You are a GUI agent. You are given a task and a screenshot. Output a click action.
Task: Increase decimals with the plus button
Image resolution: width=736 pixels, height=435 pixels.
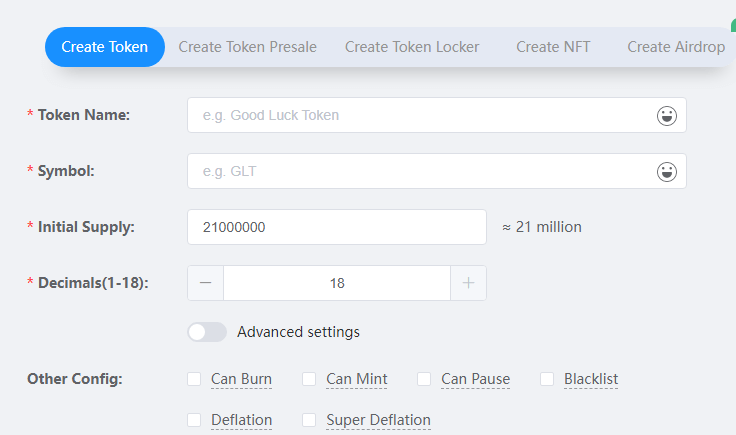pyautogui.click(x=468, y=283)
